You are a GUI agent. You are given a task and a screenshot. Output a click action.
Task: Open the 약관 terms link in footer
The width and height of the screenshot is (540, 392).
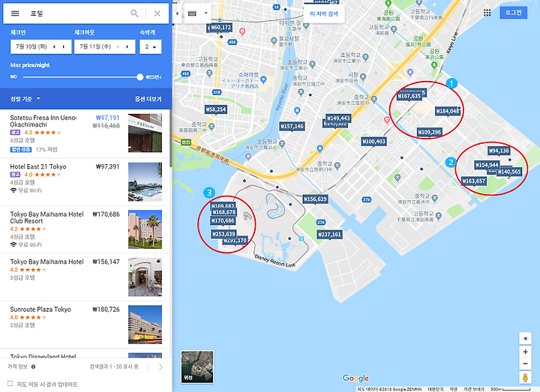pyautogui.click(x=454, y=389)
